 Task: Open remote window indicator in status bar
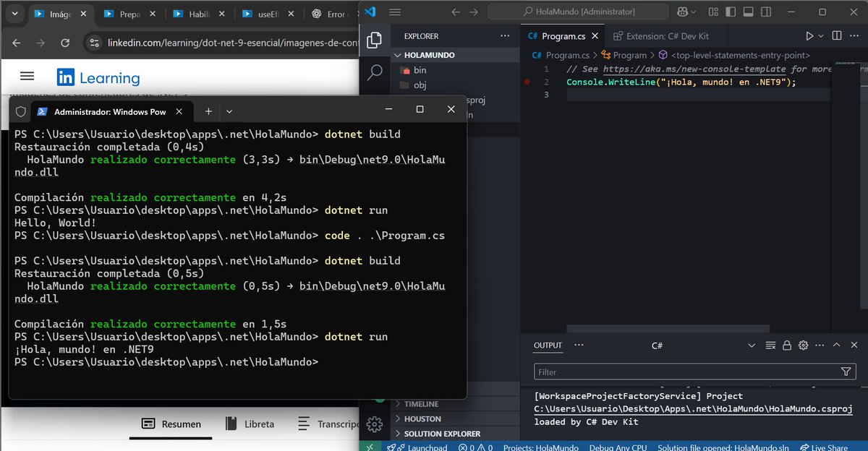coord(370,447)
